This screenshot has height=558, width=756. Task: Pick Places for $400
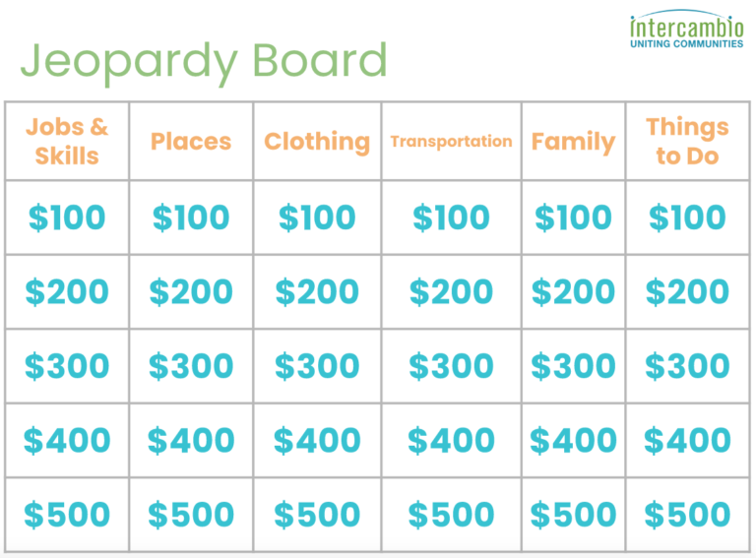click(x=191, y=440)
